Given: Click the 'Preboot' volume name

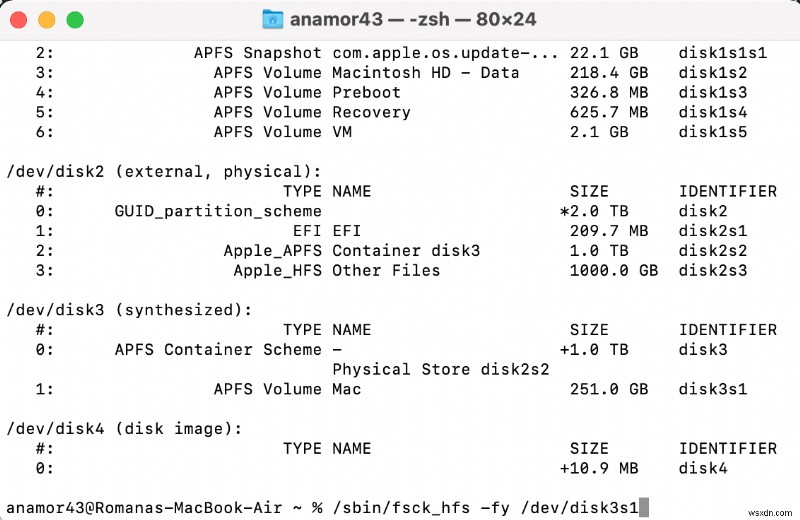Looking at the screenshot, I should (x=366, y=92).
